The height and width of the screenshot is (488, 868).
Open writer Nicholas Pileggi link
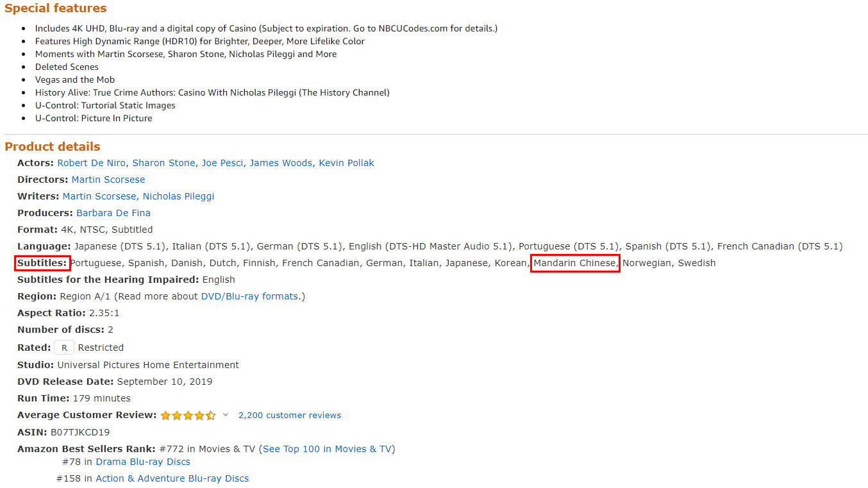(178, 196)
